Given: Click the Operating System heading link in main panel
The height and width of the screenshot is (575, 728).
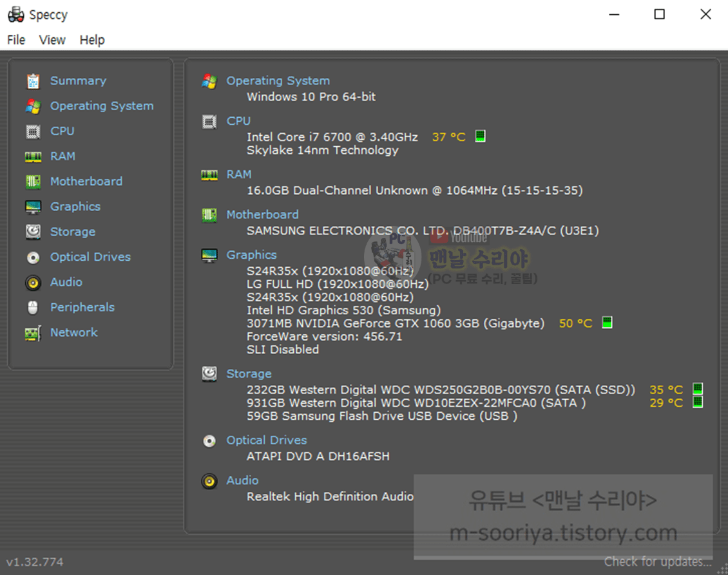Looking at the screenshot, I should (x=278, y=80).
